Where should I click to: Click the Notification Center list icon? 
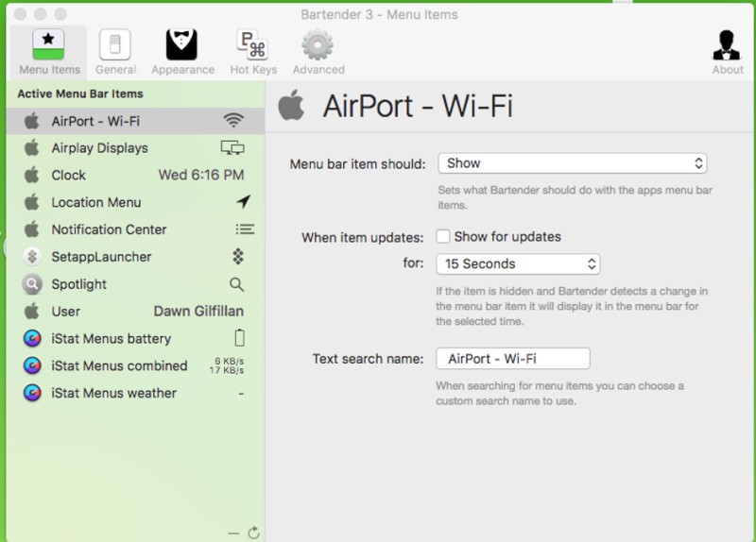pos(245,229)
